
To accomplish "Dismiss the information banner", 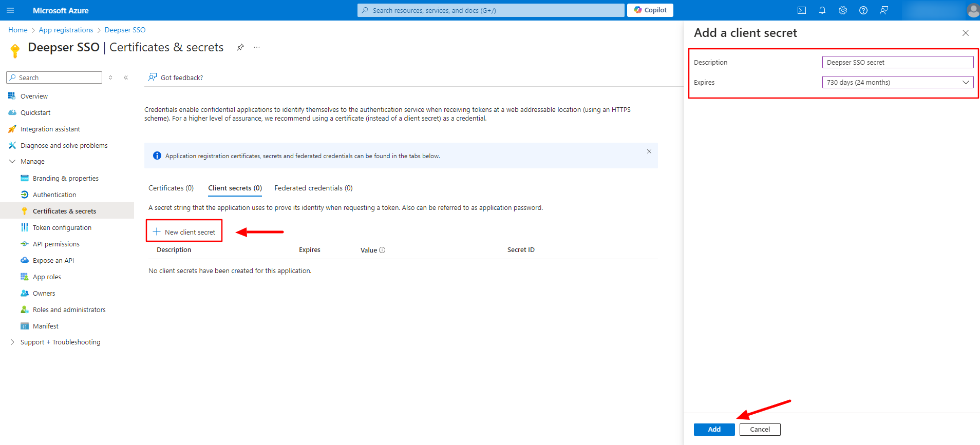I will (649, 151).
